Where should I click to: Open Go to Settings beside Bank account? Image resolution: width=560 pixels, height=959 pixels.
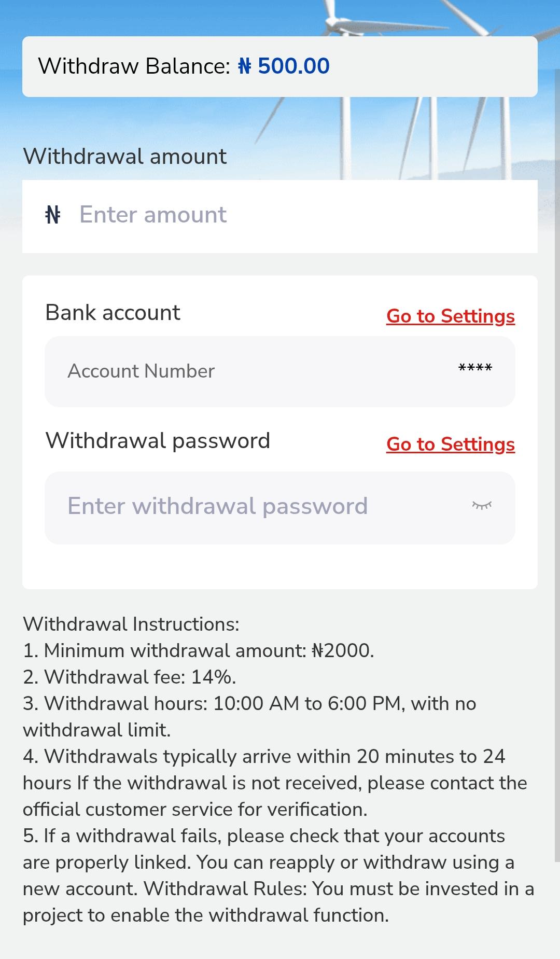pyautogui.click(x=450, y=316)
